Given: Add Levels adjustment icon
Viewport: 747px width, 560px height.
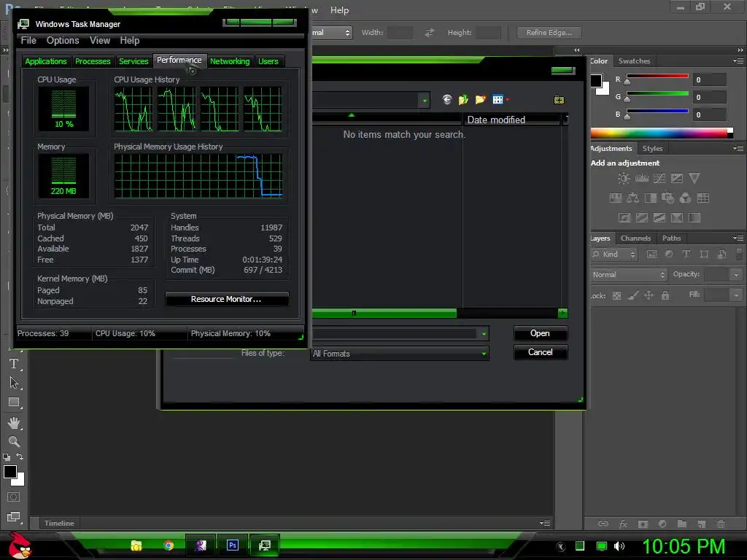Looking at the screenshot, I should tap(642, 179).
